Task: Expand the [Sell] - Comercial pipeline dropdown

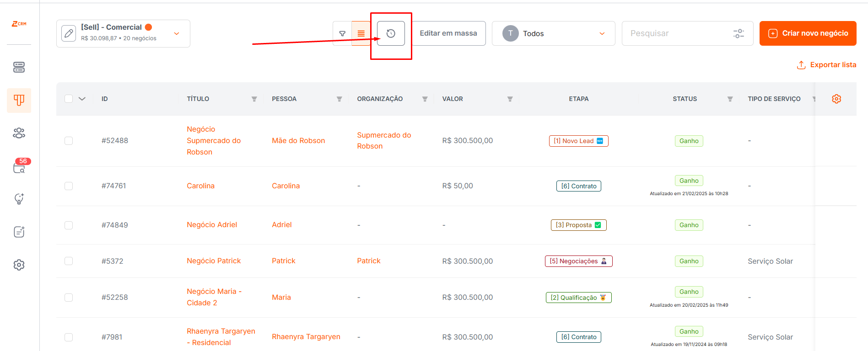Action: [177, 33]
